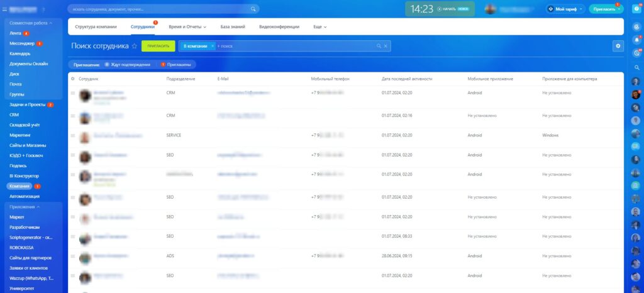Click the SERVICE department cell

tap(174, 135)
